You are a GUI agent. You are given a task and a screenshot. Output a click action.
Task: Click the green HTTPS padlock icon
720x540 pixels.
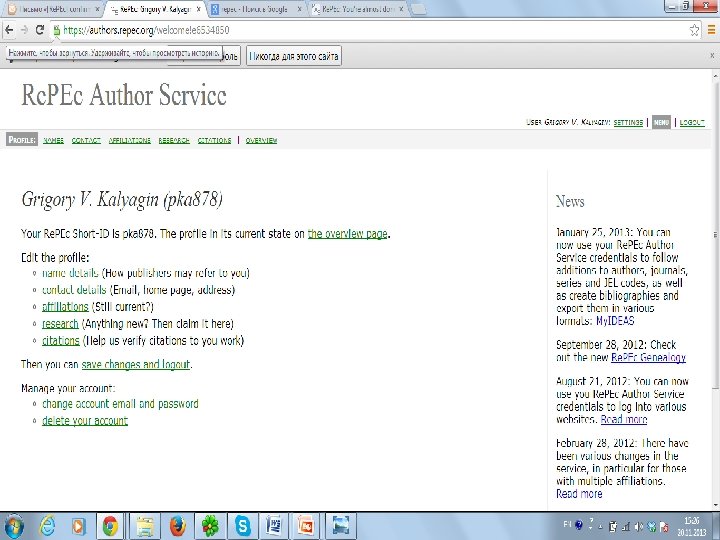(56, 30)
